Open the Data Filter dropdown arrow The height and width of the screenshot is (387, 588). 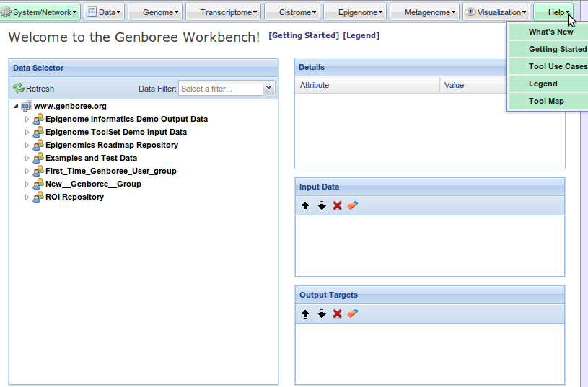click(x=269, y=88)
